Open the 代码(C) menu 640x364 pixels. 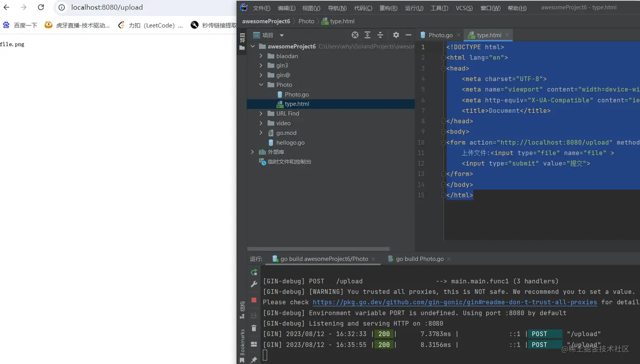pyautogui.click(x=363, y=8)
